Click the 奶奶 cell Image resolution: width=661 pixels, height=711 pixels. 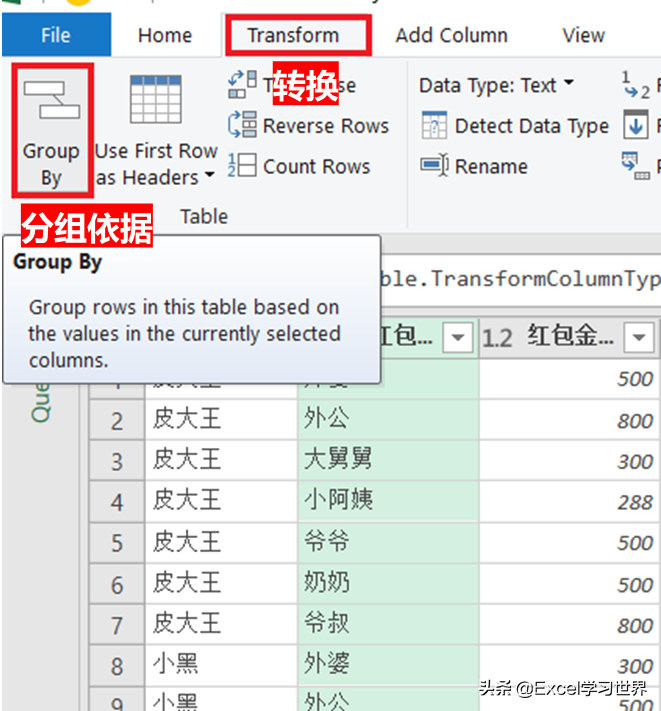[389, 584]
